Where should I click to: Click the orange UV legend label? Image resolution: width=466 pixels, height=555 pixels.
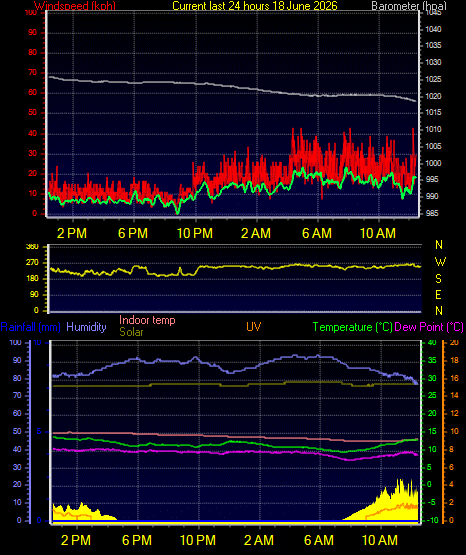(254, 327)
